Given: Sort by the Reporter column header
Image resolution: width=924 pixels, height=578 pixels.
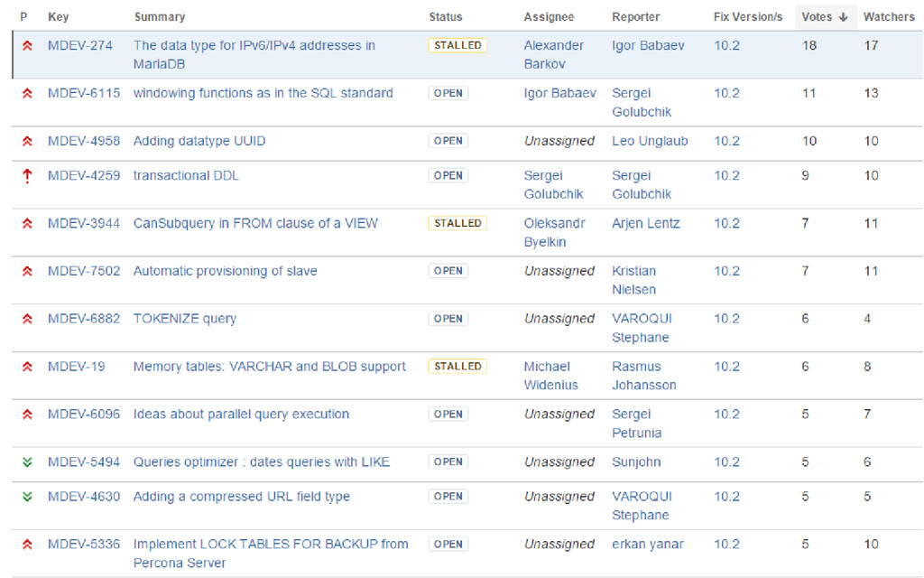Looking at the screenshot, I should point(636,17).
